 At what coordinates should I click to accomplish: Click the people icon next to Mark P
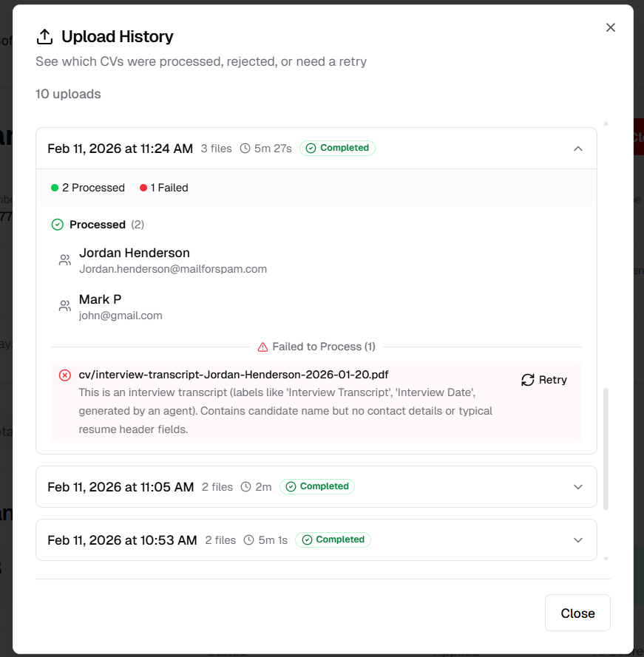coord(65,306)
